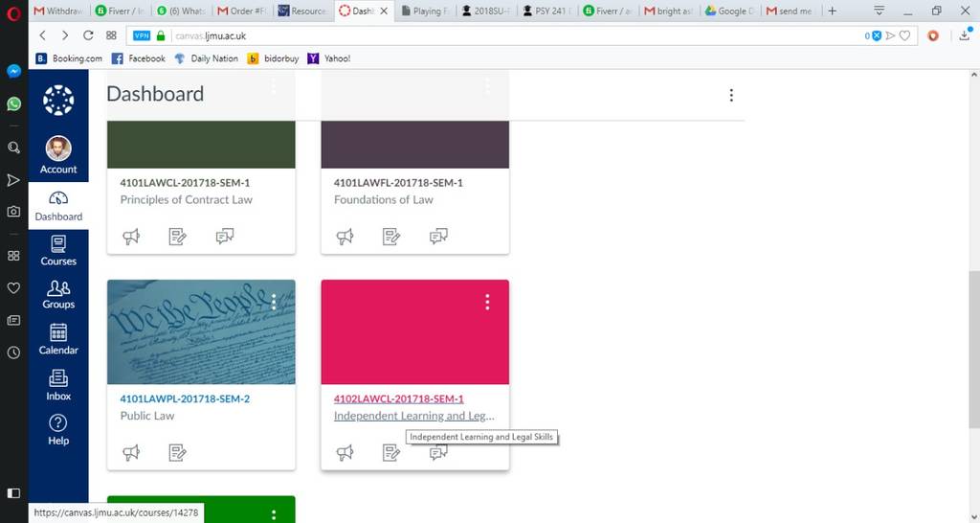Image resolution: width=980 pixels, height=523 pixels.
Task: Open Independent Learning card options menu
Action: [487, 302]
